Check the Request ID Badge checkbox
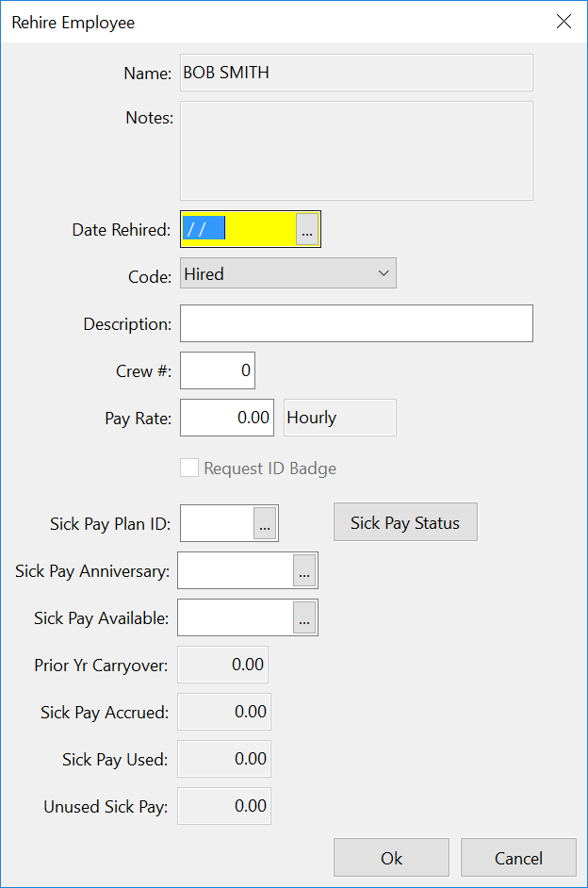The height and width of the screenshot is (888, 588). (189, 469)
